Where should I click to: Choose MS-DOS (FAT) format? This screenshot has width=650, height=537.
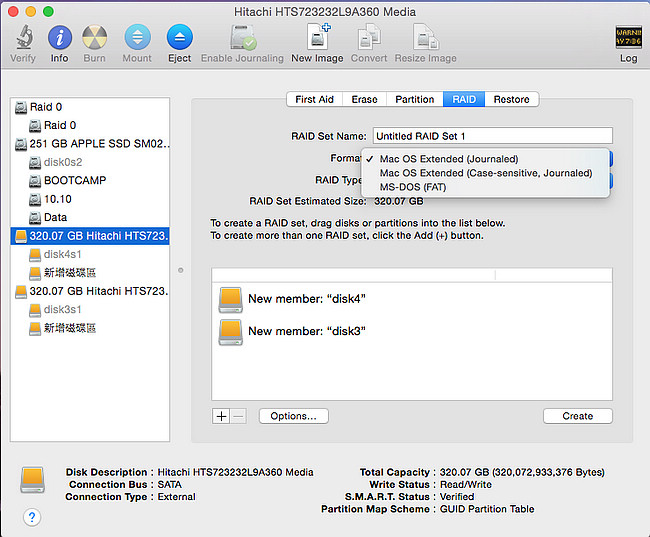click(485, 187)
